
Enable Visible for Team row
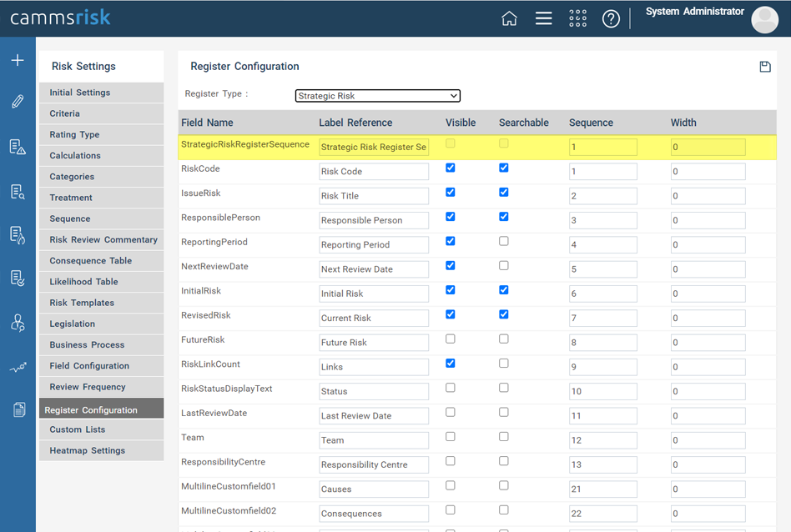451,437
